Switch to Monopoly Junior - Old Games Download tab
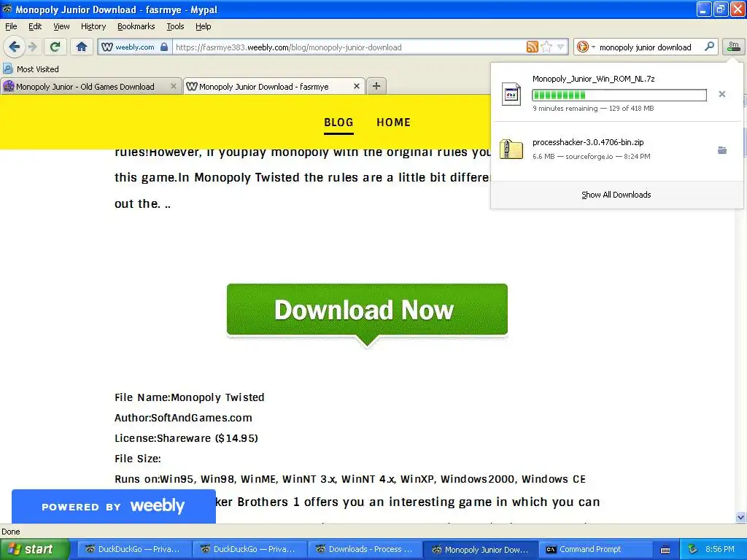This screenshot has width=747, height=560. tap(90, 86)
